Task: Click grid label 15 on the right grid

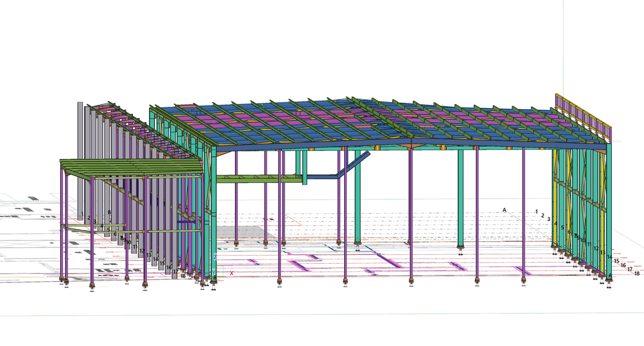Action: 617,261
